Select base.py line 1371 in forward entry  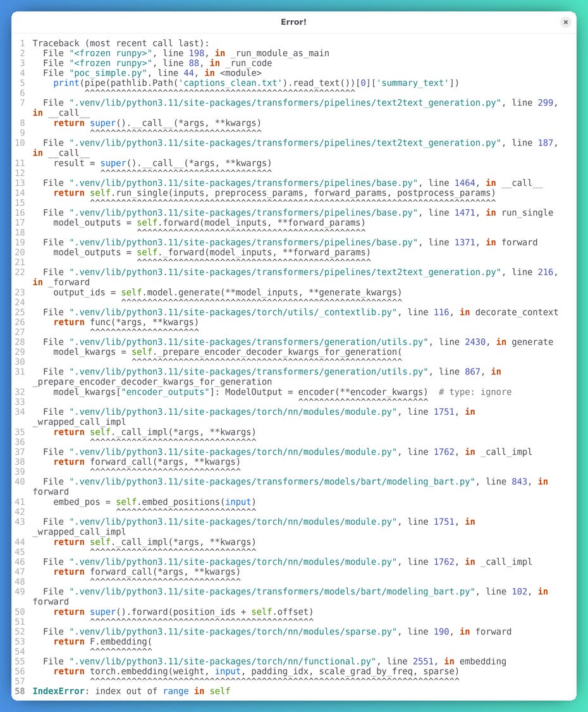tap(290, 242)
